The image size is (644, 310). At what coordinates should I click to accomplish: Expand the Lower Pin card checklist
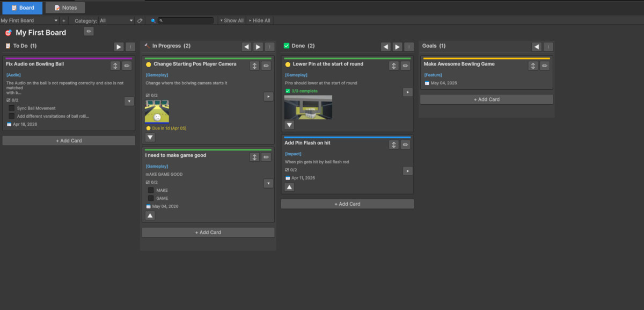point(408,92)
